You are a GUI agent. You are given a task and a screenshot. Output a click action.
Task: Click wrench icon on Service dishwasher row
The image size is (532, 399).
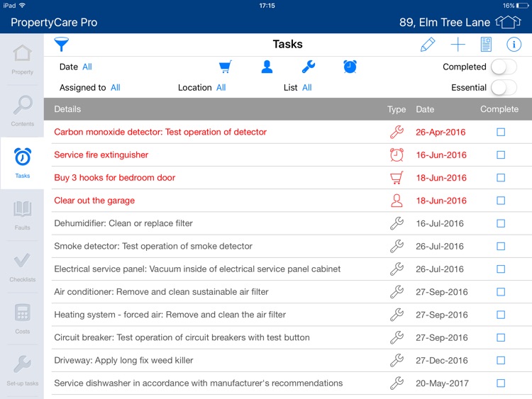click(x=397, y=383)
